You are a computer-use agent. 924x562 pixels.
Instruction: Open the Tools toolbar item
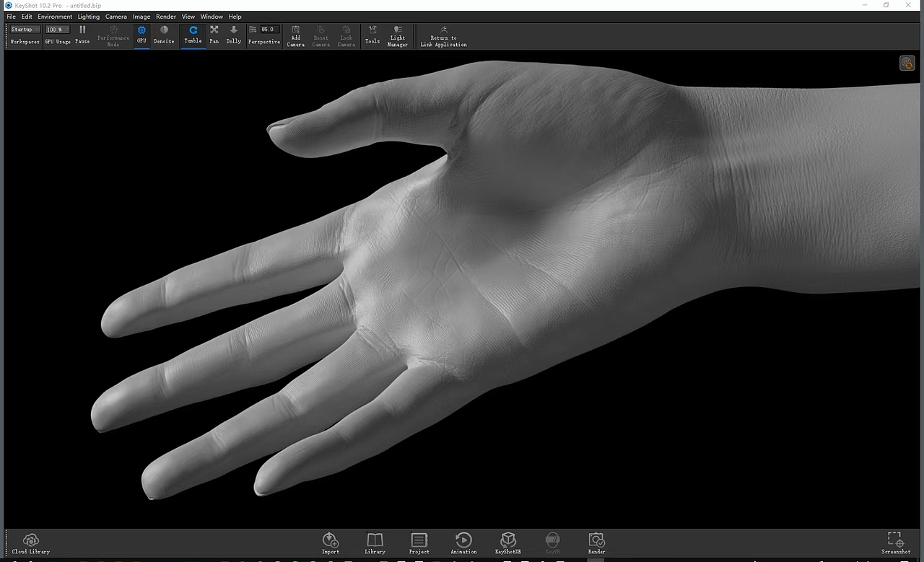pos(372,34)
